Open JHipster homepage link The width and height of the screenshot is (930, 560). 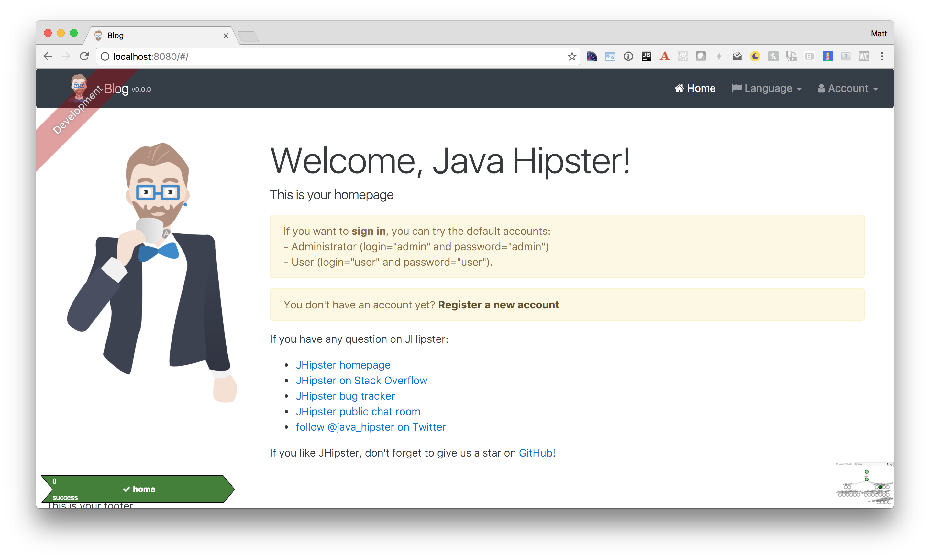(x=343, y=364)
